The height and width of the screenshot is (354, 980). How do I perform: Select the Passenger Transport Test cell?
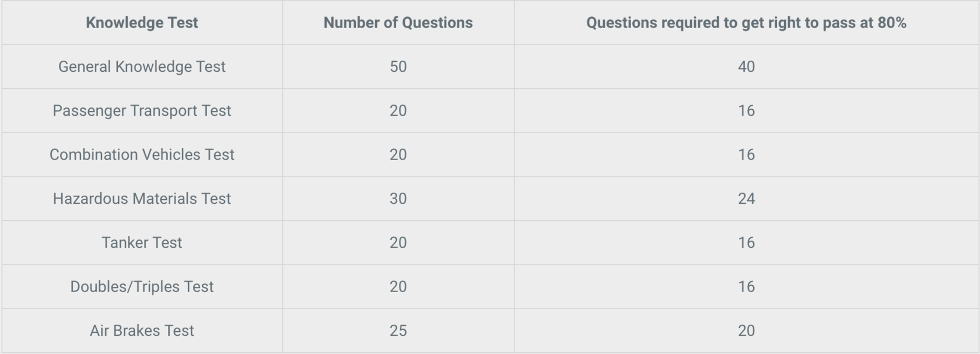click(x=142, y=110)
